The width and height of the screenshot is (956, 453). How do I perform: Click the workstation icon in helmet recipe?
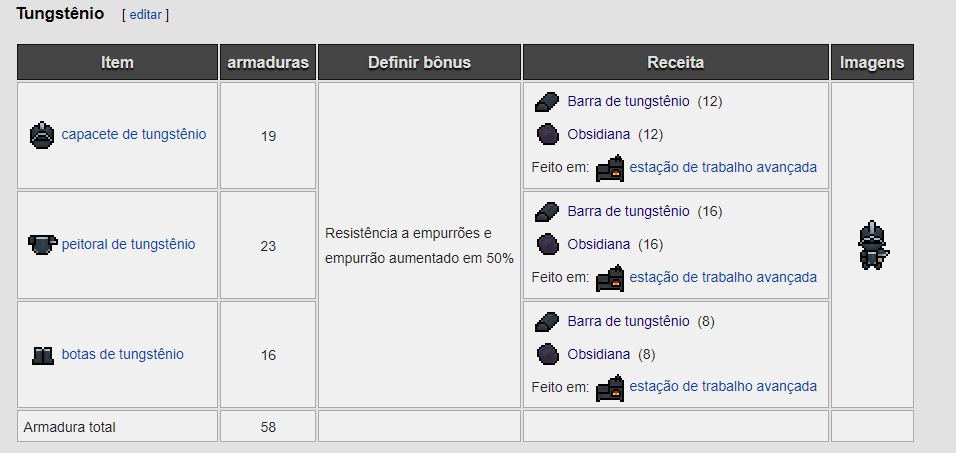(x=609, y=167)
